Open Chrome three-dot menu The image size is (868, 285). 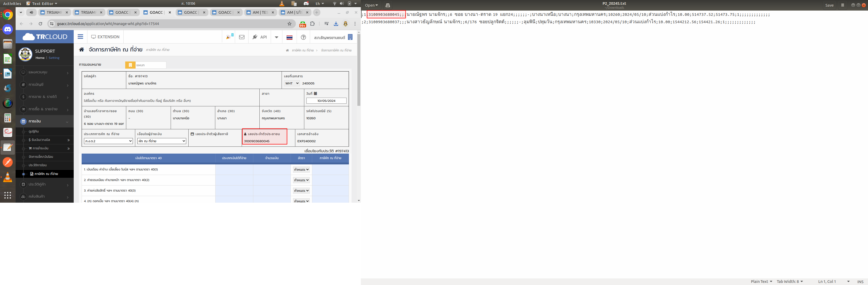(355, 23)
